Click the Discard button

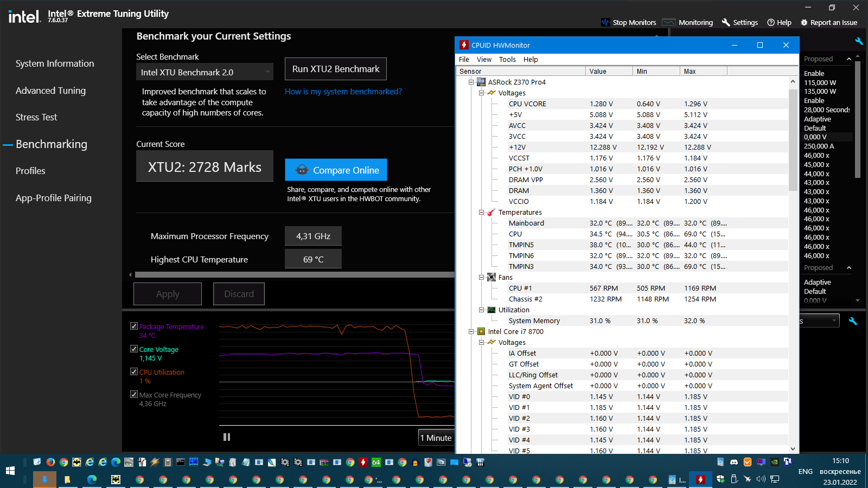pos(239,294)
